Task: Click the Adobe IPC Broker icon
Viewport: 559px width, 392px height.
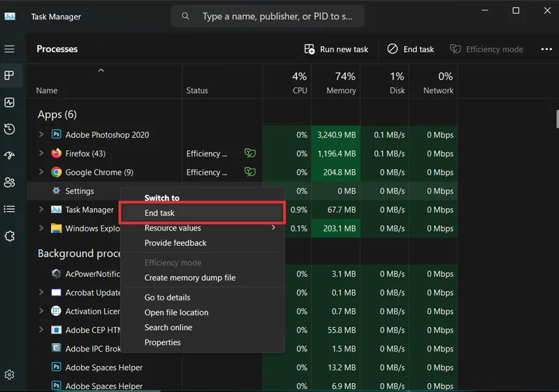Action: 56,348
